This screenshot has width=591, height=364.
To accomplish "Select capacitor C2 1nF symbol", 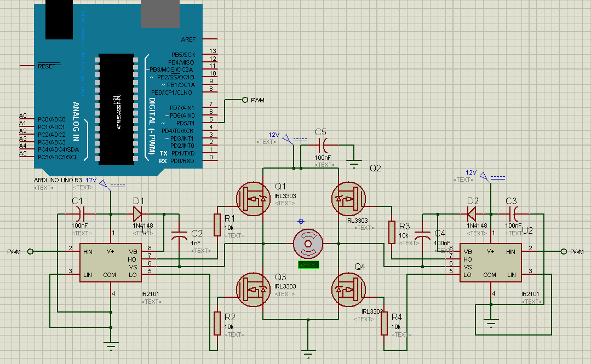I will 179,236.
